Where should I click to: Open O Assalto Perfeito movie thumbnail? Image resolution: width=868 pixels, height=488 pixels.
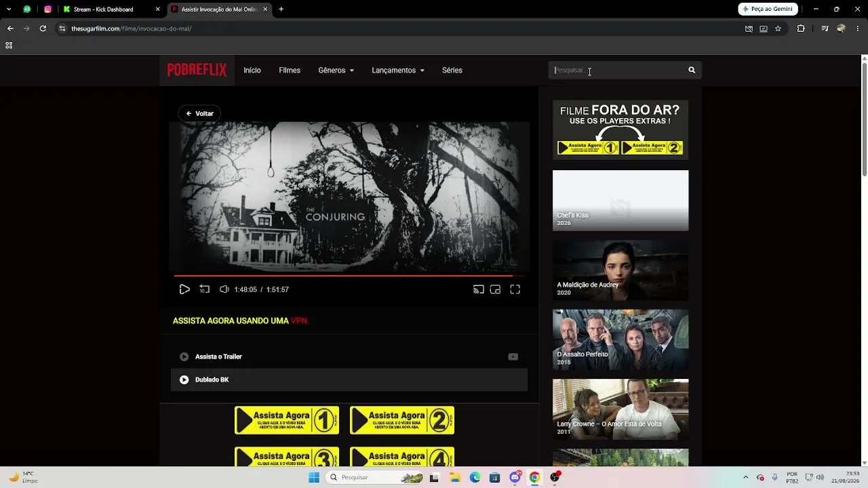coord(620,340)
